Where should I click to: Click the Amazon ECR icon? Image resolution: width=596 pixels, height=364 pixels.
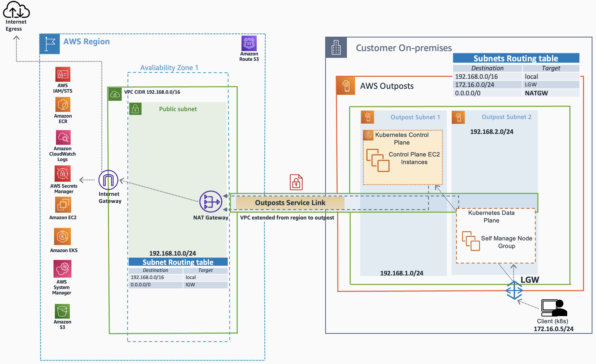[63, 105]
